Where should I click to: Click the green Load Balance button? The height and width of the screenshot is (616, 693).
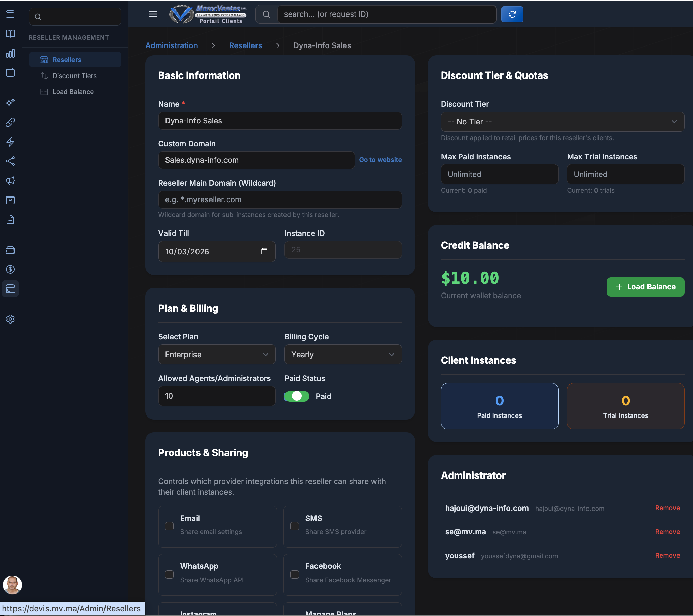(x=645, y=287)
